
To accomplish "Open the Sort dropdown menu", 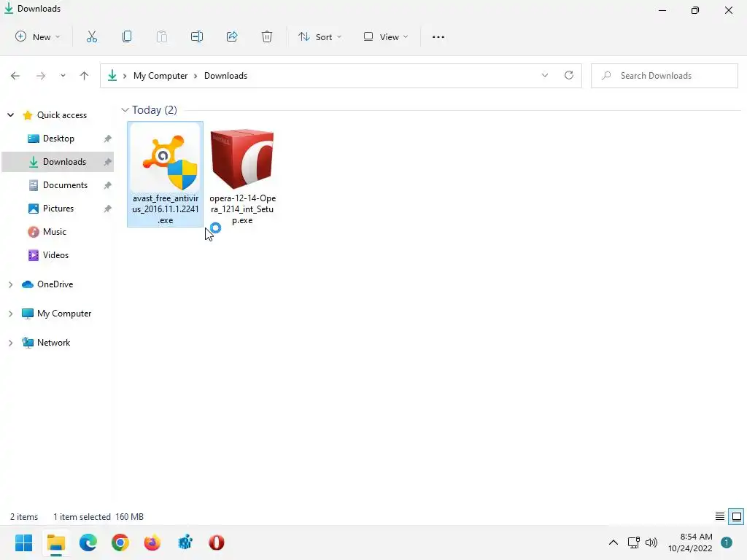I will coord(320,36).
